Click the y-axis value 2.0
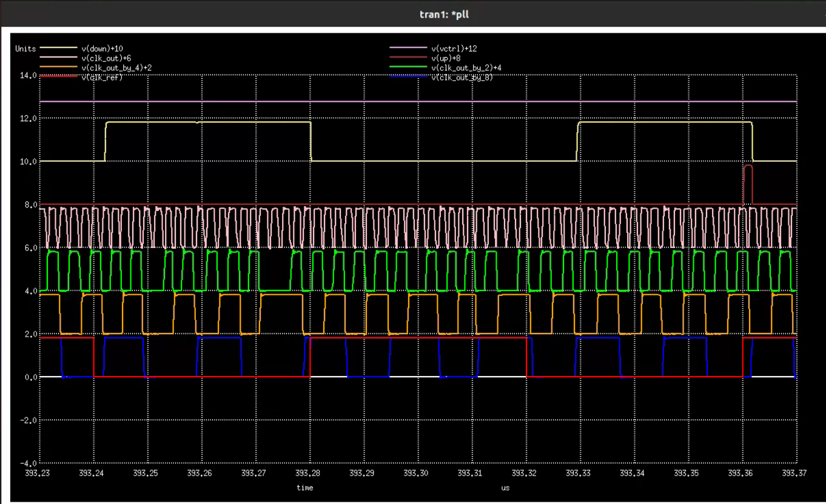This screenshot has height=504, width=826. [30, 334]
